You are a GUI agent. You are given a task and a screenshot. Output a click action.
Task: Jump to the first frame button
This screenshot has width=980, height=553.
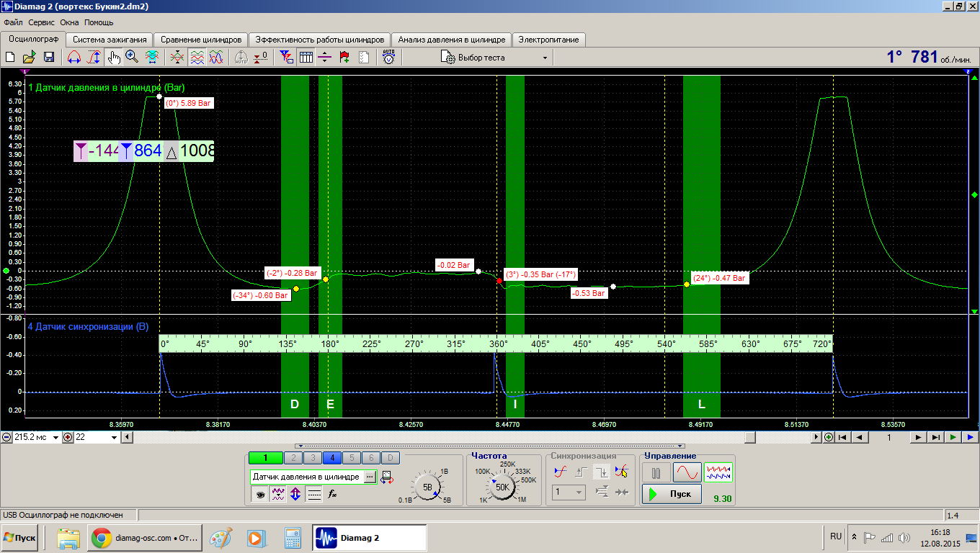[842, 437]
